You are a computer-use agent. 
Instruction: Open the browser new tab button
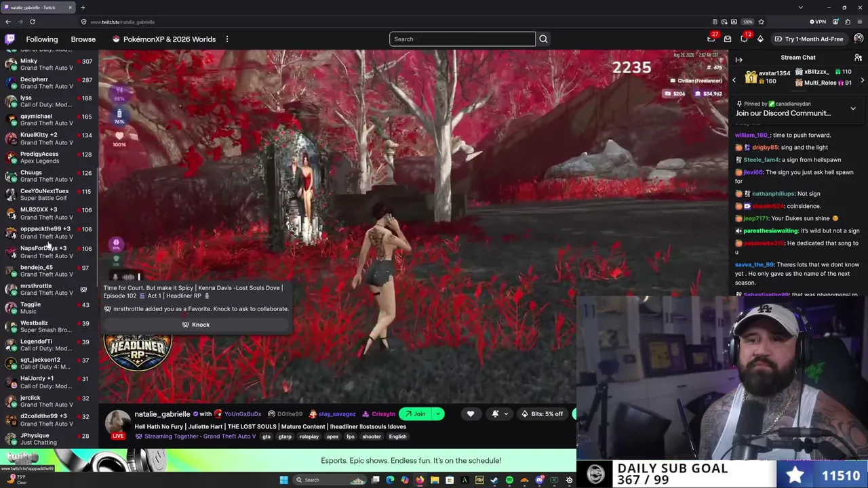83,7
